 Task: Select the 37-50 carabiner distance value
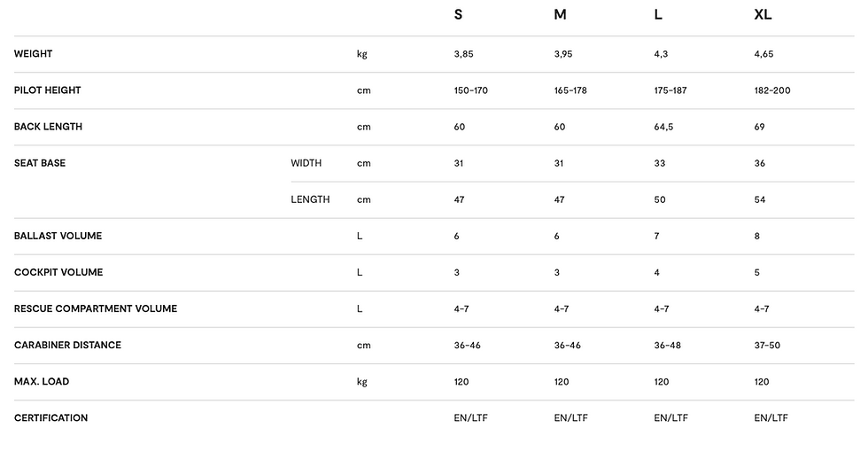pyautogui.click(x=767, y=345)
